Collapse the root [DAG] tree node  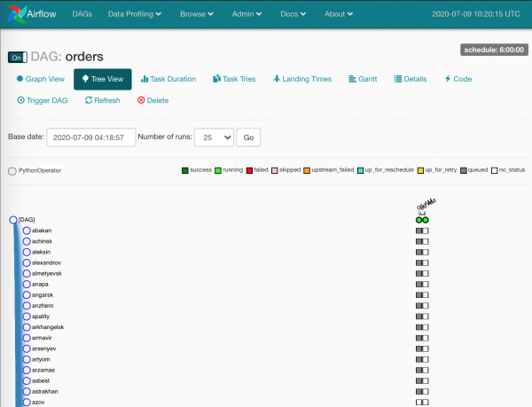13,219
